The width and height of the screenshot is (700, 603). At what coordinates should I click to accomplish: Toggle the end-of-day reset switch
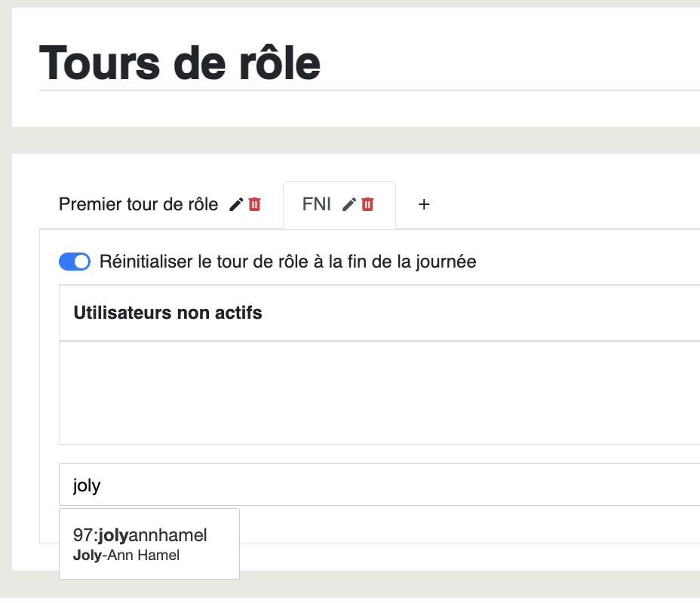[x=75, y=262]
